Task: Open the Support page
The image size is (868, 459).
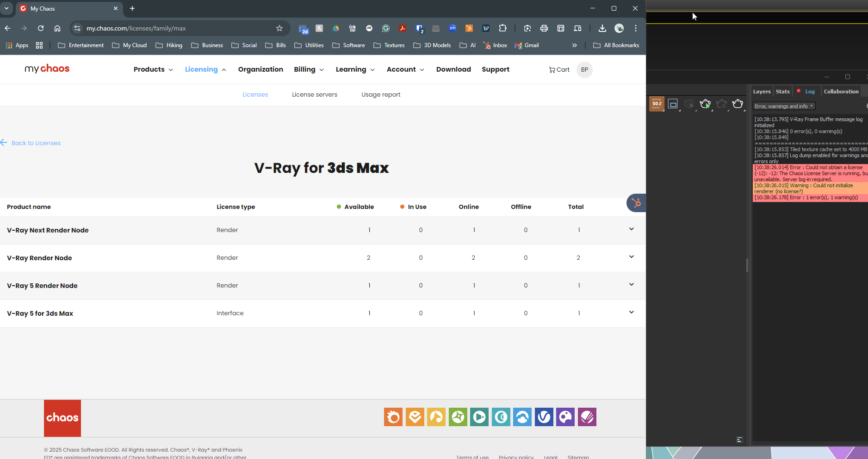Action: pyautogui.click(x=496, y=69)
